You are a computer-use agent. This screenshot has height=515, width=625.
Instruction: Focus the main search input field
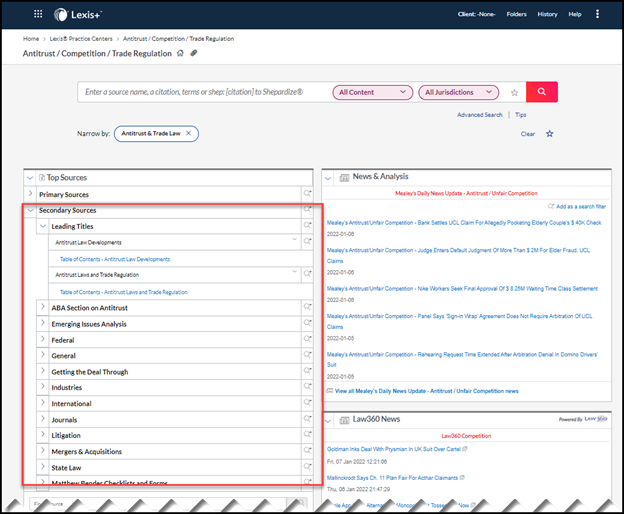pyautogui.click(x=203, y=92)
